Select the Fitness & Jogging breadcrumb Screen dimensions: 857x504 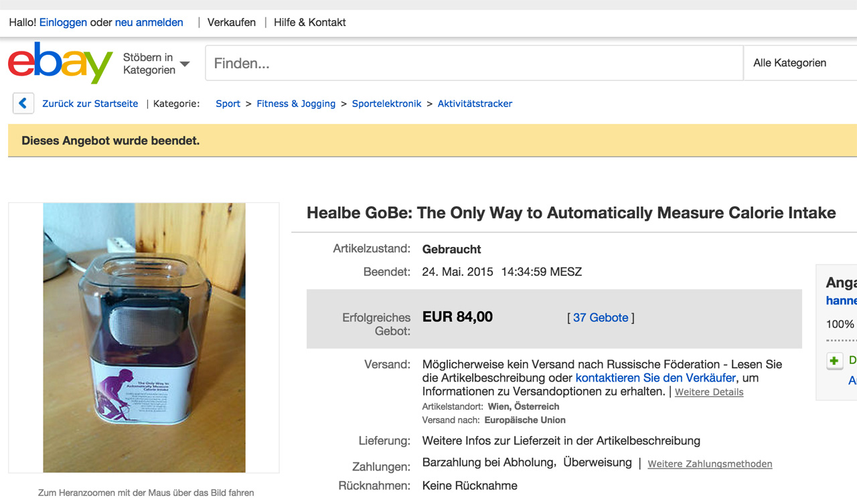[296, 104]
